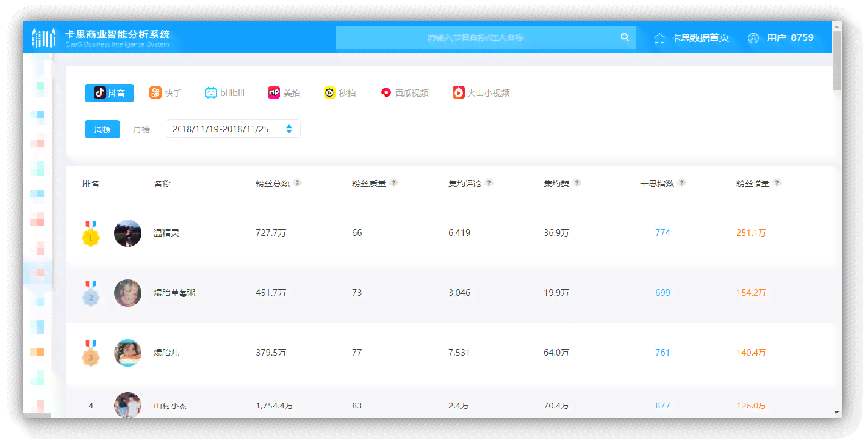This screenshot has height=444, width=868.
Task: Click quality score 73 in rank 2 row
Action: [357, 293]
